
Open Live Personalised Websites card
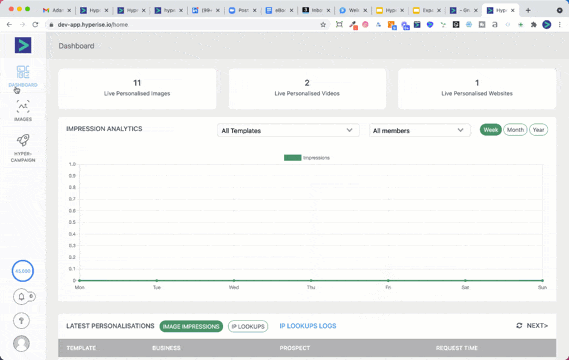477,89
